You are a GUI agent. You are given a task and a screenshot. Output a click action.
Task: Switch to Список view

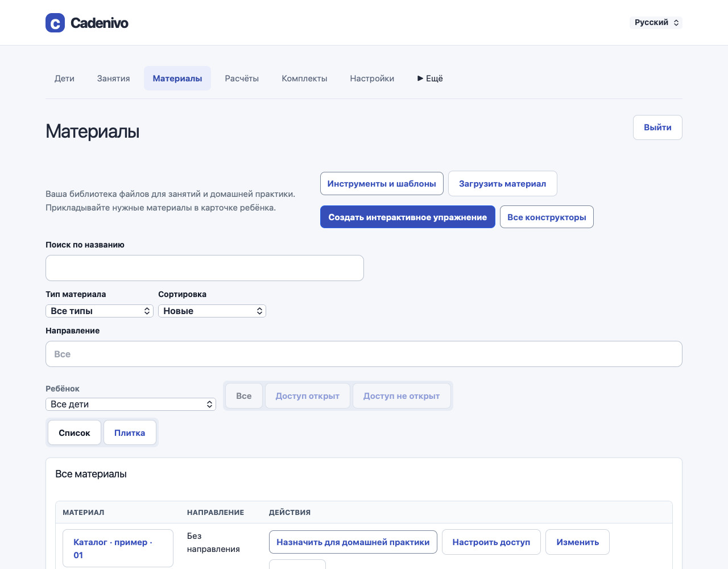tap(75, 433)
